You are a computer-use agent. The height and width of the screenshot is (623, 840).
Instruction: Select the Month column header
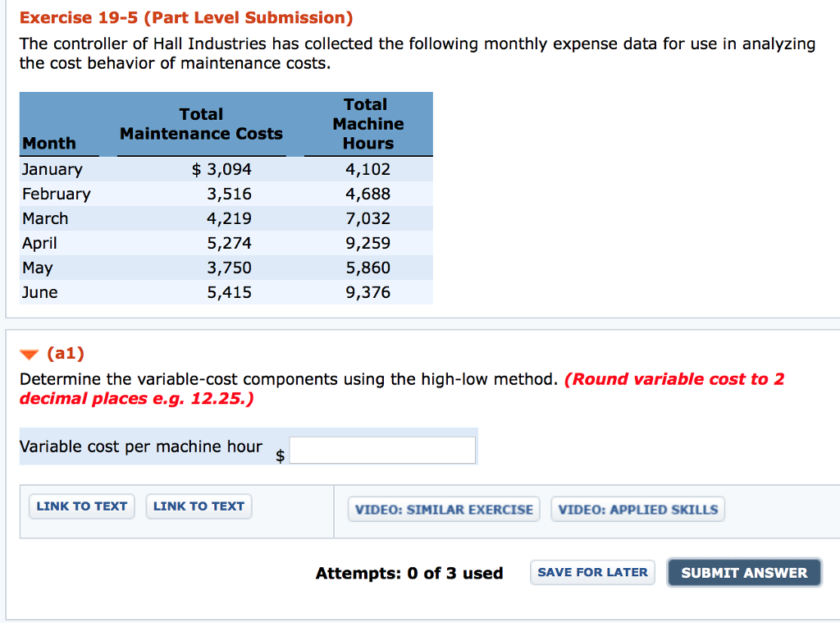coord(49,144)
